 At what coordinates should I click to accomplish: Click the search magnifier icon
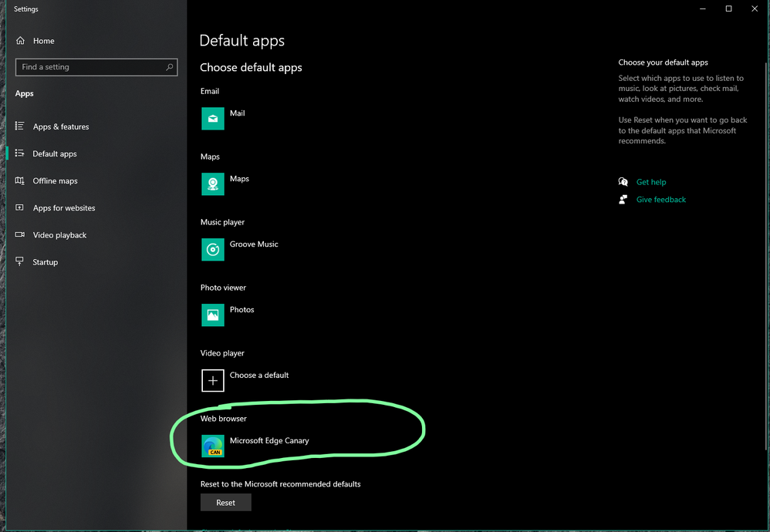pos(170,67)
